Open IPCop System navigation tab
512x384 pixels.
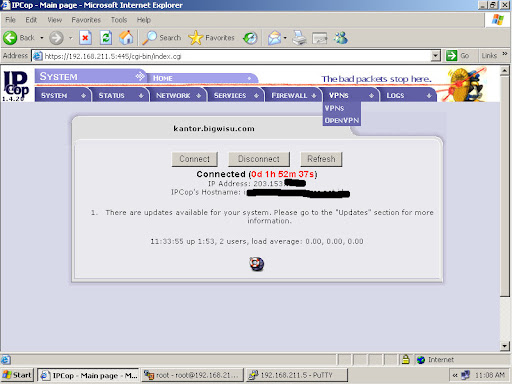tap(63, 95)
